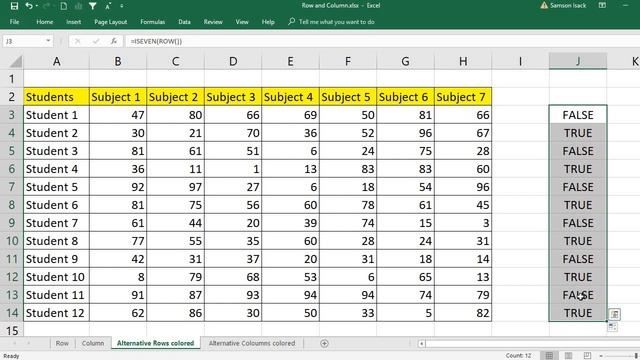Click the New blank document icon in Quick Access
The image size is (640, 360).
[x=63, y=6]
